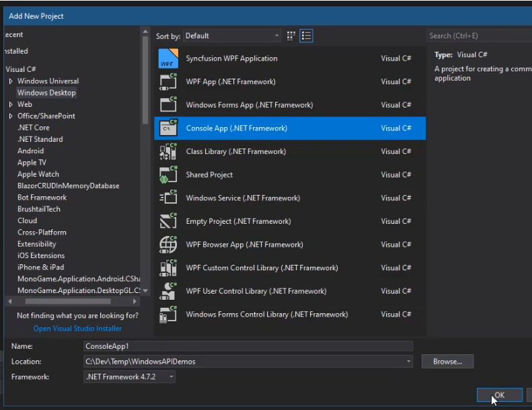This screenshot has height=410, width=532.
Task: Click the Console App (.NET Framework) icon
Action: point(168,128)
